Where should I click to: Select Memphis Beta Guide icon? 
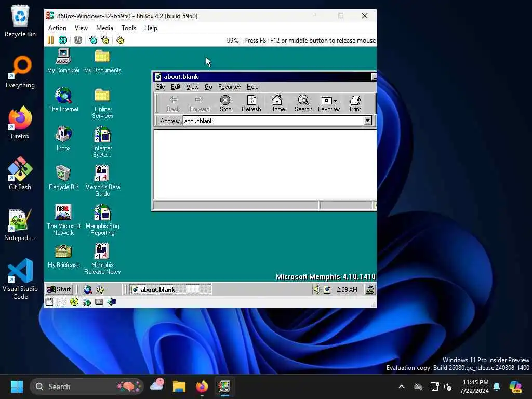102,181
